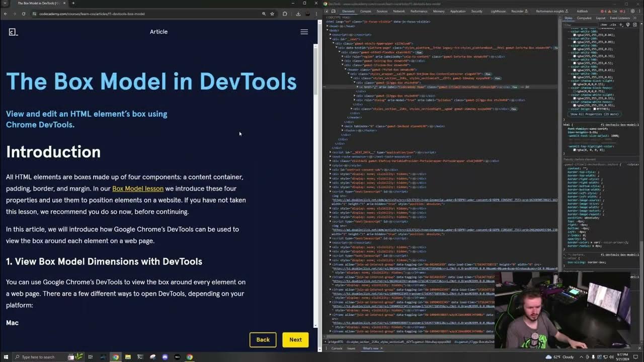Open the Windows Start menu
Screen dimensions: 644x362
pyautogui.click(x=6, y=357)
